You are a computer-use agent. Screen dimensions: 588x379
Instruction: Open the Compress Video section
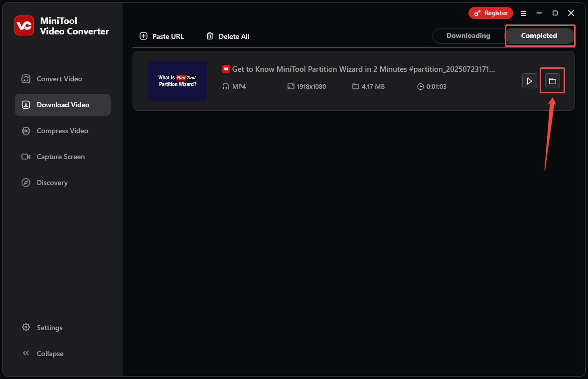pos(55,131)
